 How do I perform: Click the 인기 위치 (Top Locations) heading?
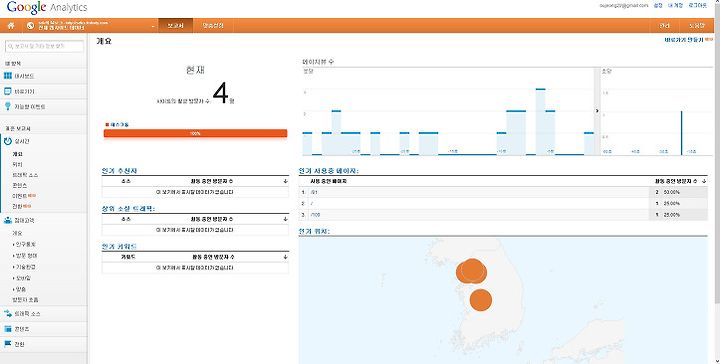coord(315,231)
